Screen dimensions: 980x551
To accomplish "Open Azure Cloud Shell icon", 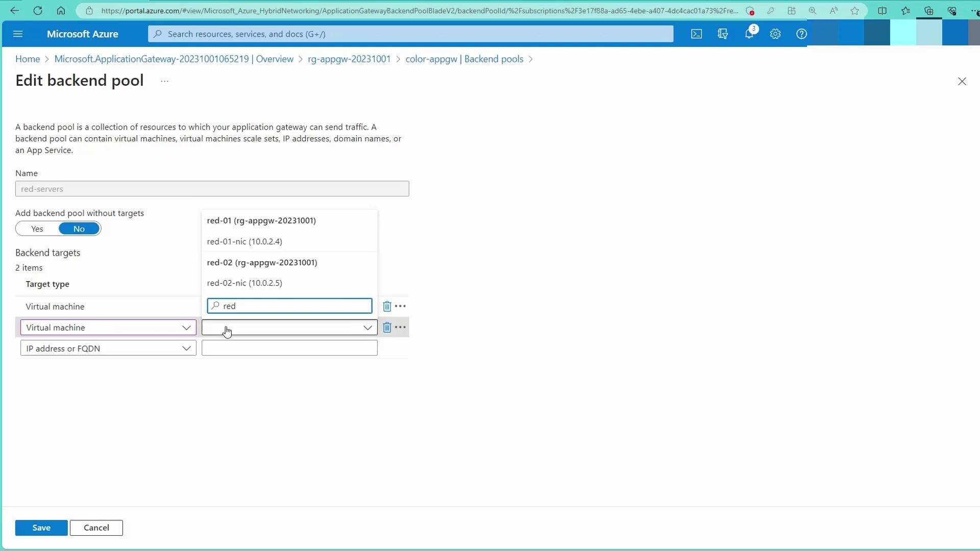I will (x=696, y=34).
